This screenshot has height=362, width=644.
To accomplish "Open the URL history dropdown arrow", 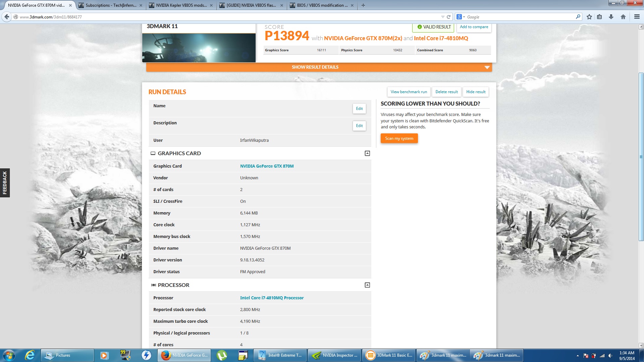I will pyautogui.click(x=443, y=17).
